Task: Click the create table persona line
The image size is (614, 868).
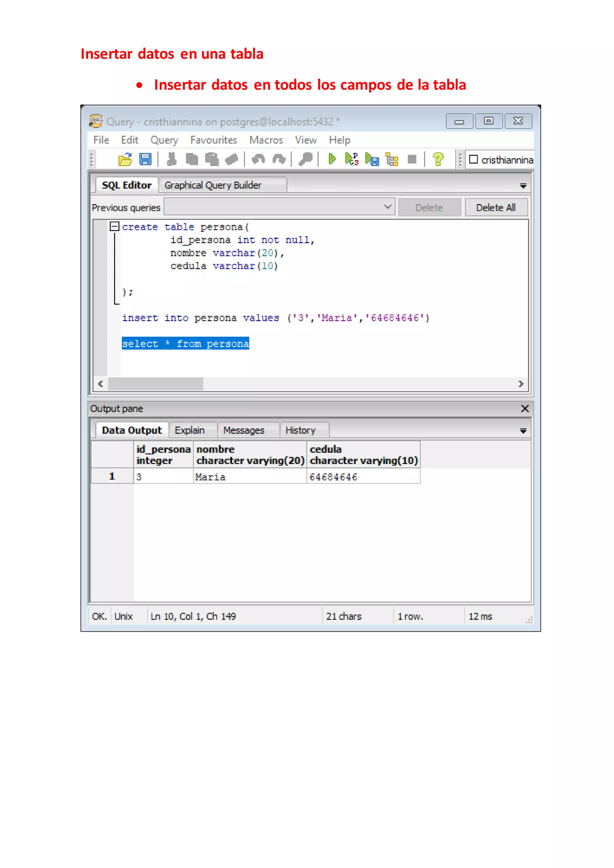Action: coord(186,227)
